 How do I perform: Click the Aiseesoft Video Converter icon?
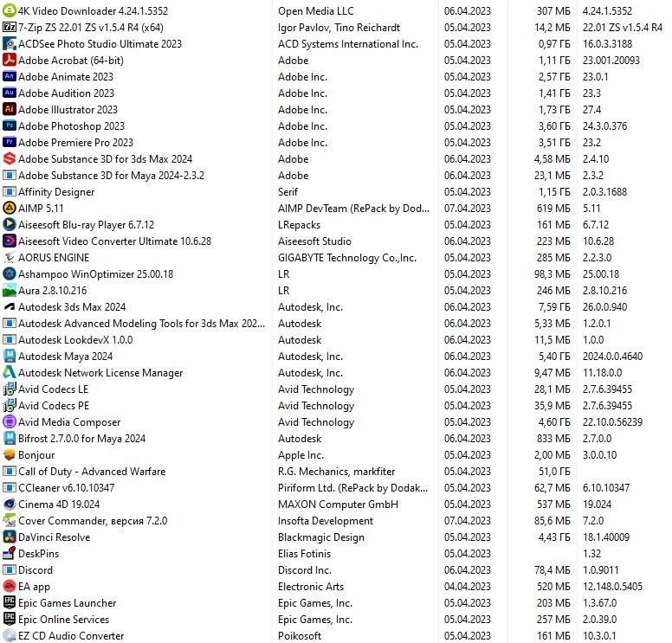coord(9,241)
